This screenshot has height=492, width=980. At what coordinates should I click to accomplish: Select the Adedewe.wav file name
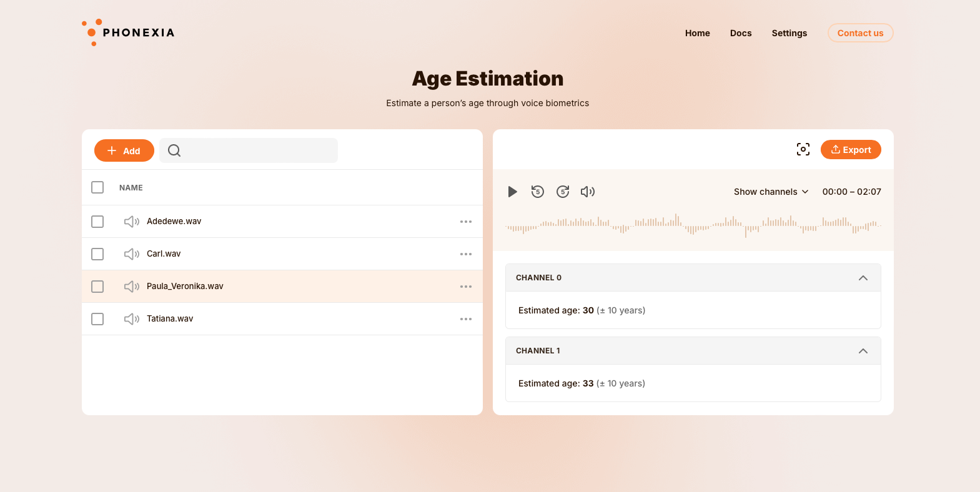point(174,221)
